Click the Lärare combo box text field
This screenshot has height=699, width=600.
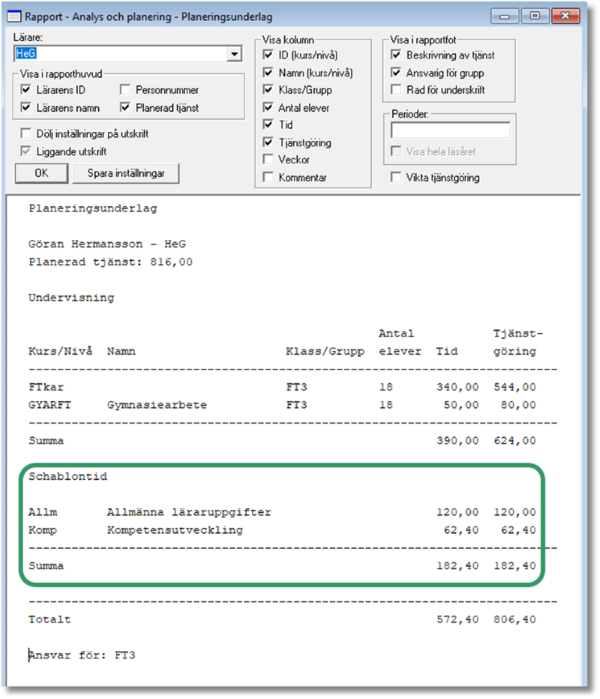(120, 54)
